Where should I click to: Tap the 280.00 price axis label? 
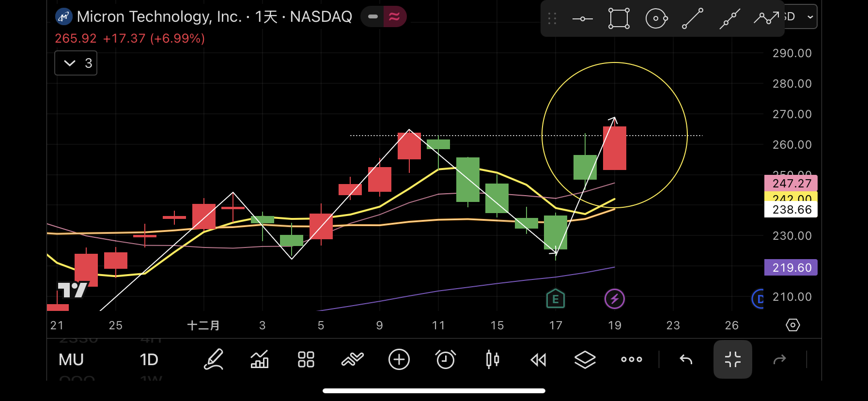click(x=792, y=84)
